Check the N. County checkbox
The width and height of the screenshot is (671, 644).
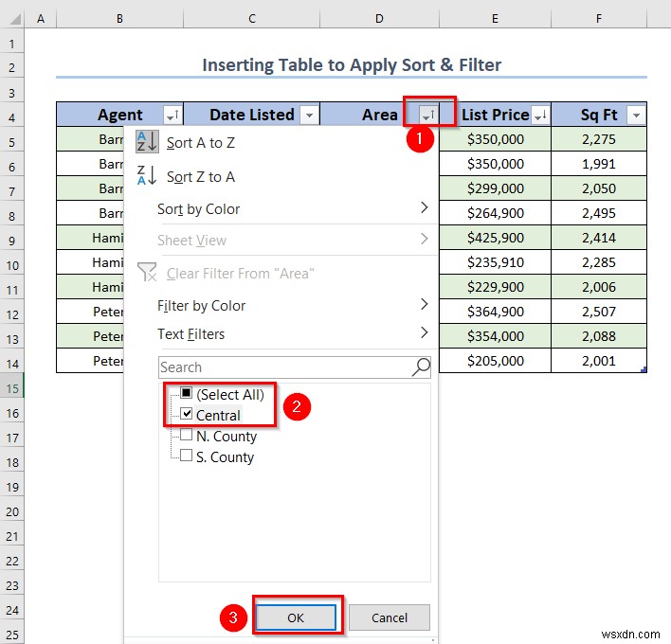186,435
